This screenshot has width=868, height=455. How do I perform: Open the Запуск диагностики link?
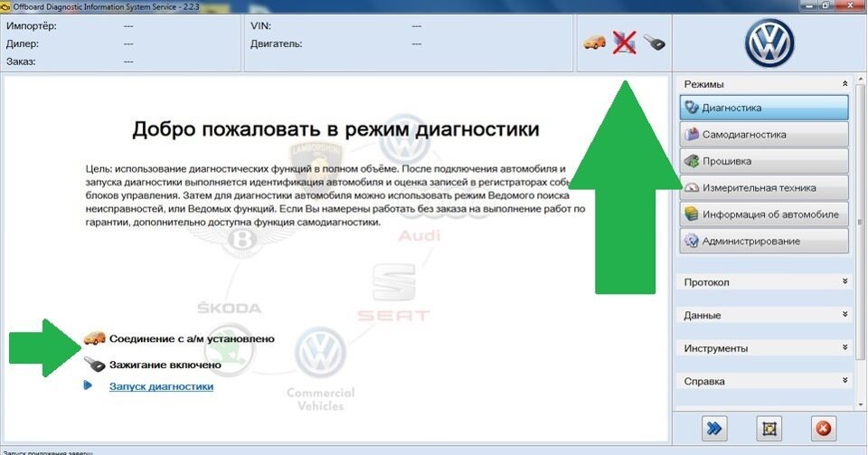161,386
